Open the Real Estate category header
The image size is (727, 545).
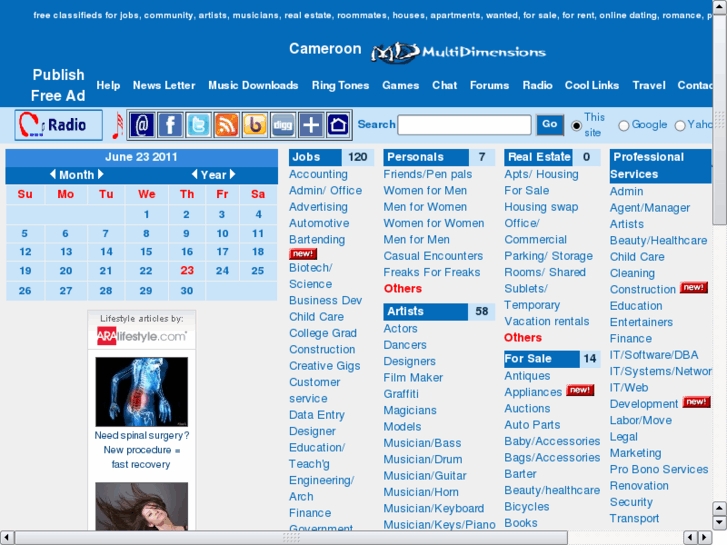coord(539,157)
